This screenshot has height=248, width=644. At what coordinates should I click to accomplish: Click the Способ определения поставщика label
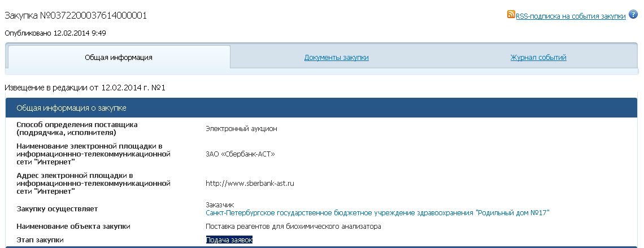pyautogui.click(x=77, y=128)
